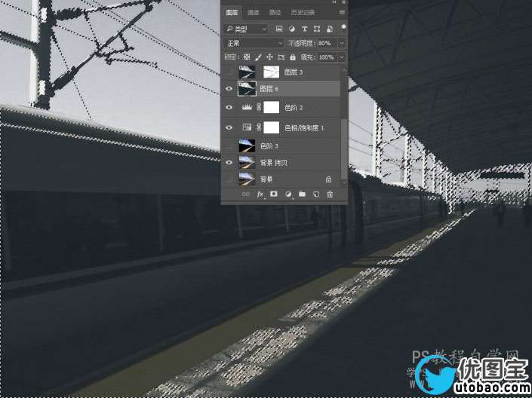Hide 色阶 2 layer visibility eye
The width and height of the screenshot is (532, 398).
point(229,108)
